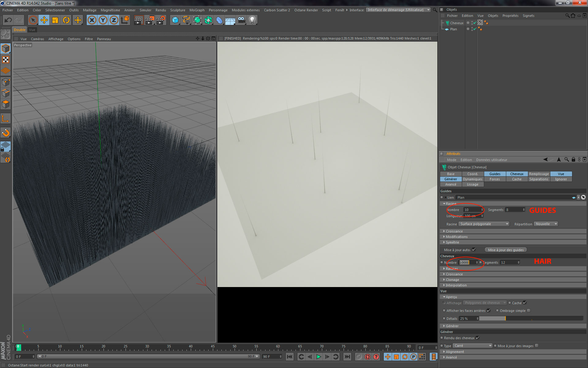Open the MoGraph menu
The height and width of the screenshot is (368, 588).
[x=197, y=10]
